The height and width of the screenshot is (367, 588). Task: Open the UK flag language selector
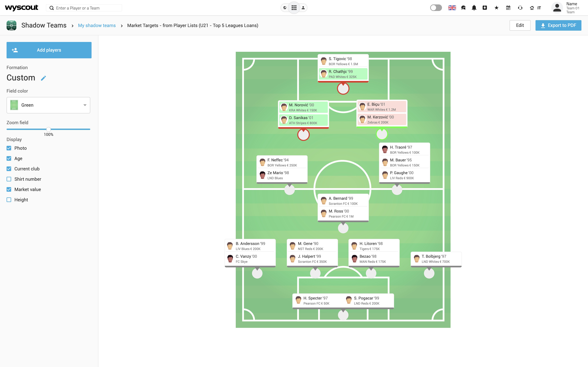(x=452, y=8)
